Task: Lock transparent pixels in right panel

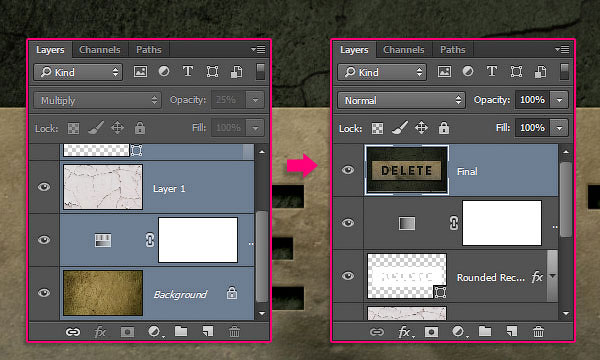Action: coord(377,128)
